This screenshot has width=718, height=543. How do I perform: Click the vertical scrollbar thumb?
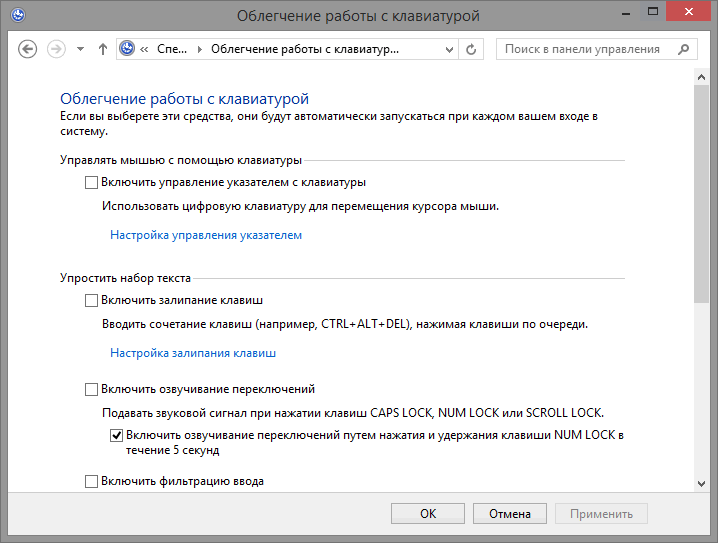pyautogui.click(x=702, y=190)
